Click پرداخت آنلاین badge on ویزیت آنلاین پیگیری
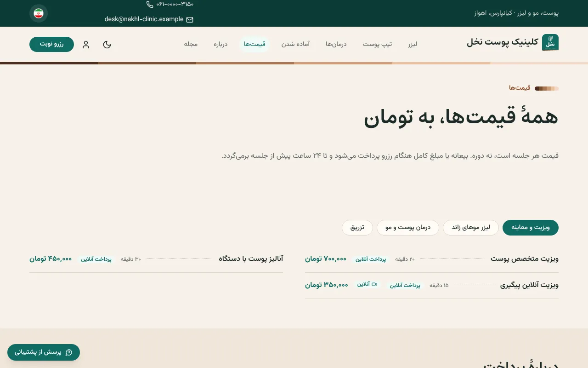 click(x=405, y=286)
